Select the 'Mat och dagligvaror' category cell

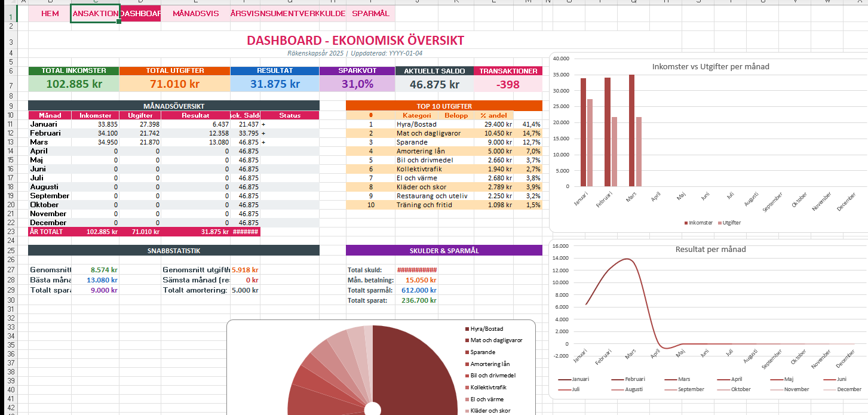(x=428, y=133)
